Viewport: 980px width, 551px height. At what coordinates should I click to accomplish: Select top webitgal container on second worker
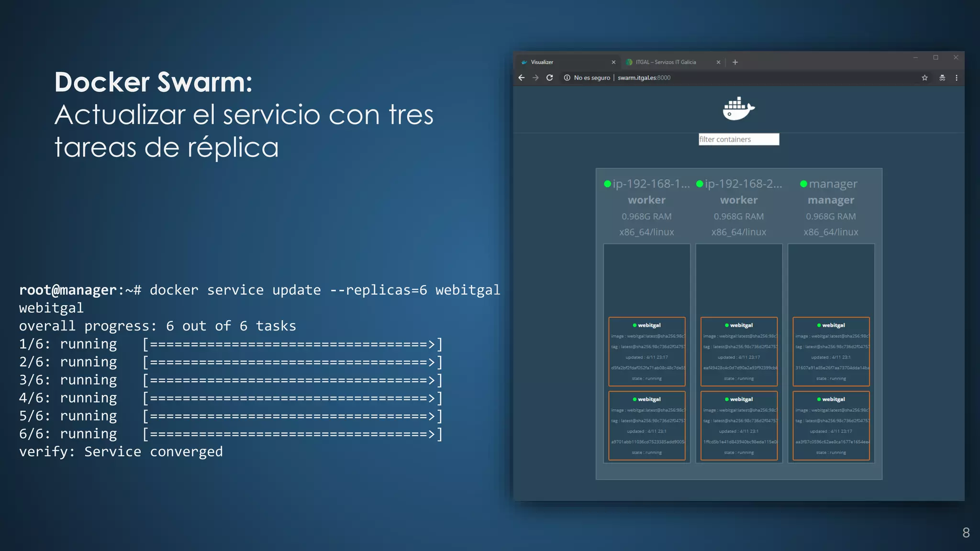[x=739, y=352]
